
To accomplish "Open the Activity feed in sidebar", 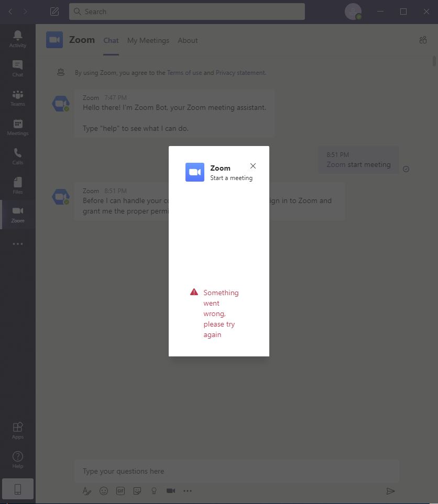I will [18, 39].
